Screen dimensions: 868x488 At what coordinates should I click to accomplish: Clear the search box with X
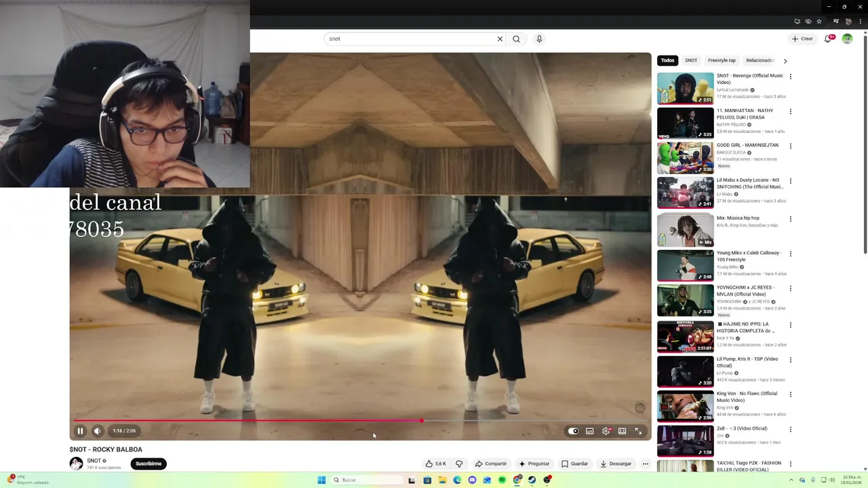pos(500,39)
